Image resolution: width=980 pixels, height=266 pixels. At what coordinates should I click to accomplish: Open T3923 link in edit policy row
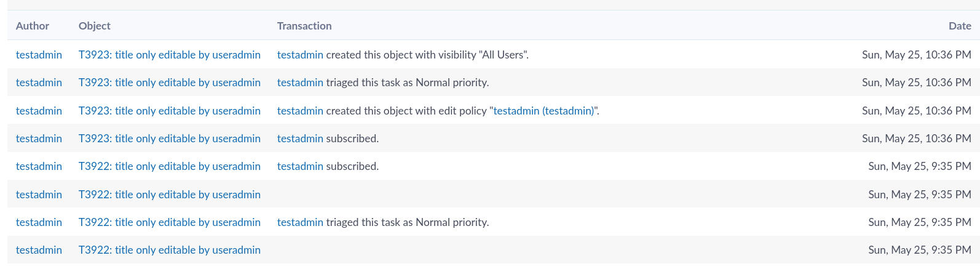(170, 111)
